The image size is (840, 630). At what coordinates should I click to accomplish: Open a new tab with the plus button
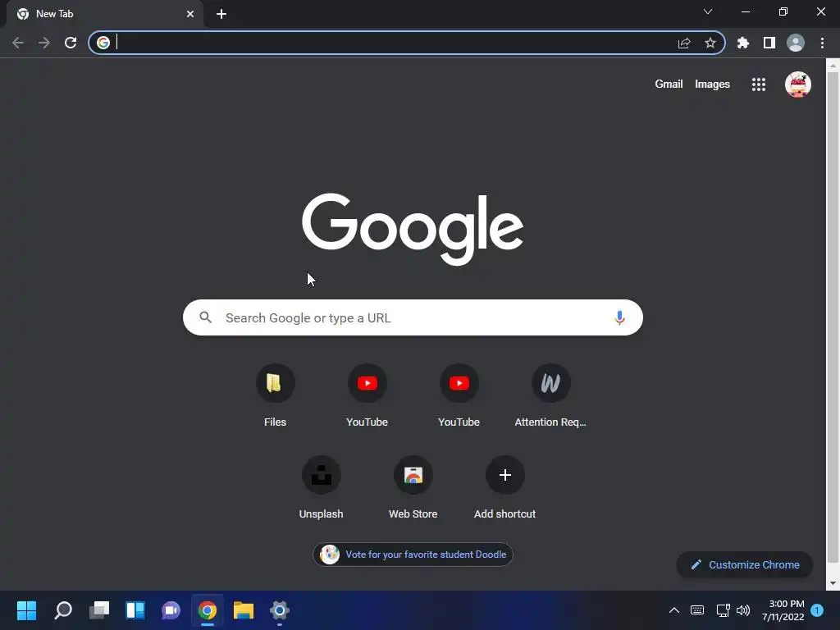tap(221, 14)
